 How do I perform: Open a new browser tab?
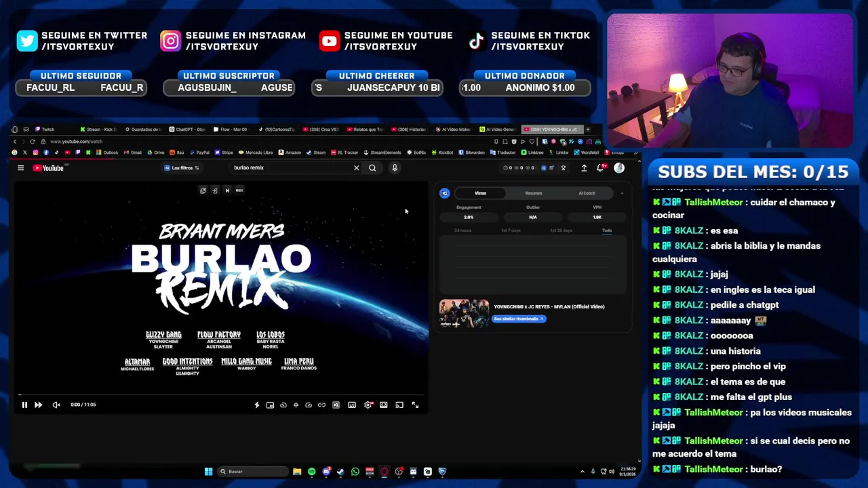pos(588,129)
